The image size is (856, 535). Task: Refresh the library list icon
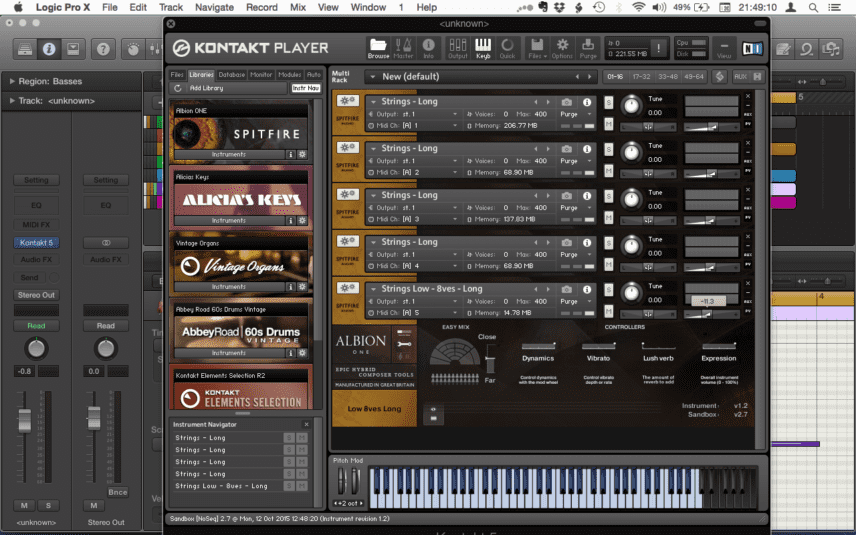[177, 88]
